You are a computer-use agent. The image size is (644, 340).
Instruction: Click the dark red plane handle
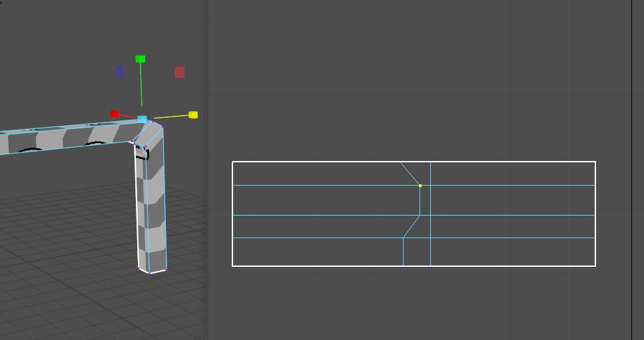pyautogui.click(x=180, y=72)
